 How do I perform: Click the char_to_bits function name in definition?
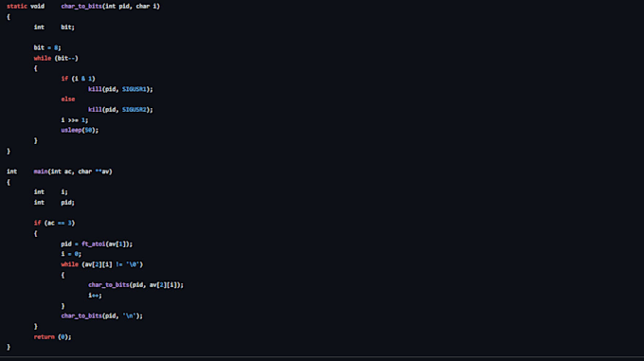(x=81, y=7)
